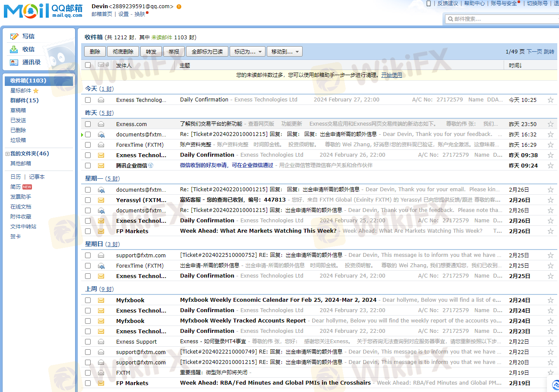This screenshot has width=559, height=392.
Task: Click the attachment paperclip column header icon
Action: pos(107,65)
